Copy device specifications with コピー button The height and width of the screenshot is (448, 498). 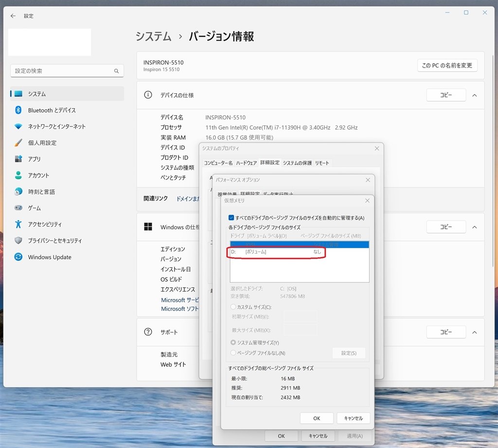point(446,95)
